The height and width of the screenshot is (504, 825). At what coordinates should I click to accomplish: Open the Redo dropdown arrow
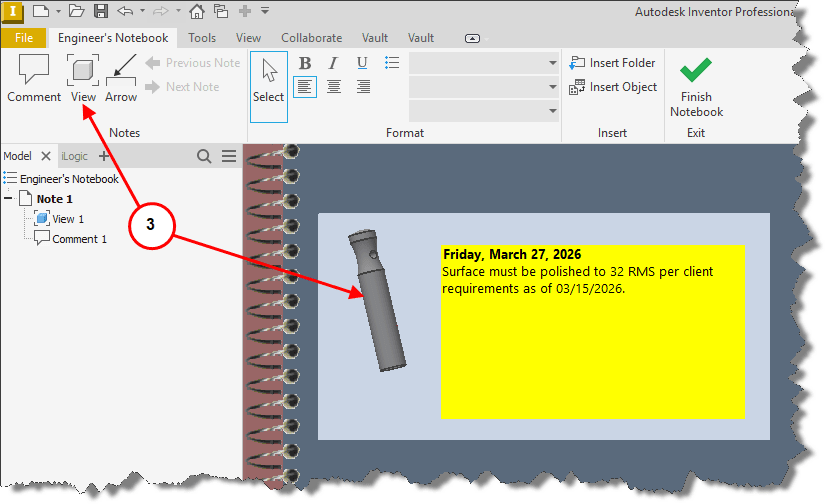178,11
